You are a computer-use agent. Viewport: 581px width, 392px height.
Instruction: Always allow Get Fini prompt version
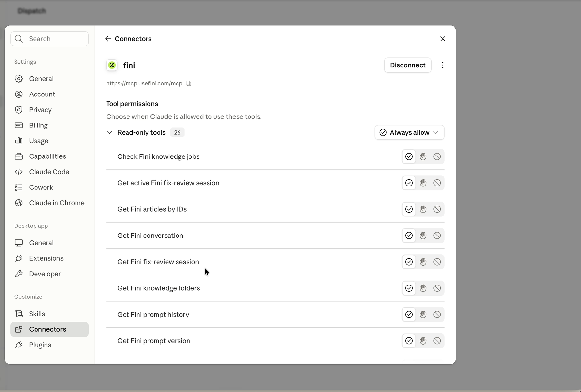(x=409, y=341)
